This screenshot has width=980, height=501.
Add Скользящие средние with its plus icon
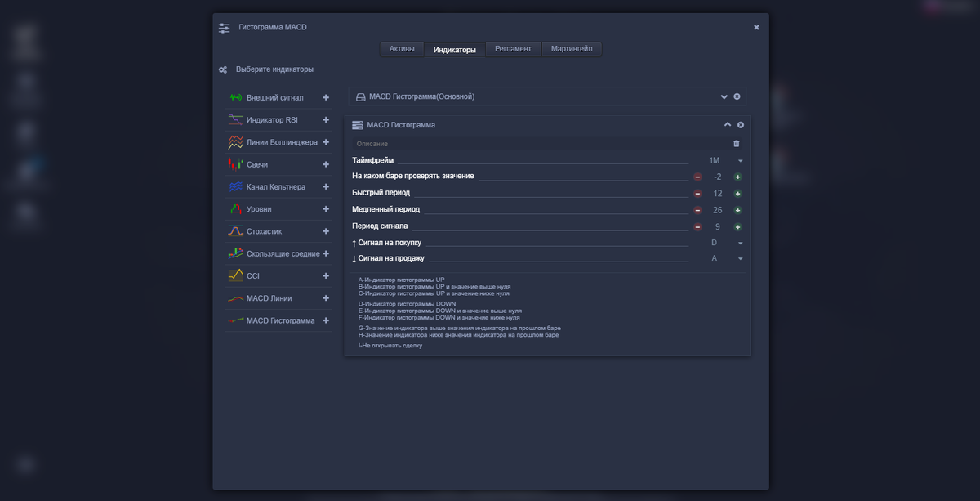click(x=326, y=253)
